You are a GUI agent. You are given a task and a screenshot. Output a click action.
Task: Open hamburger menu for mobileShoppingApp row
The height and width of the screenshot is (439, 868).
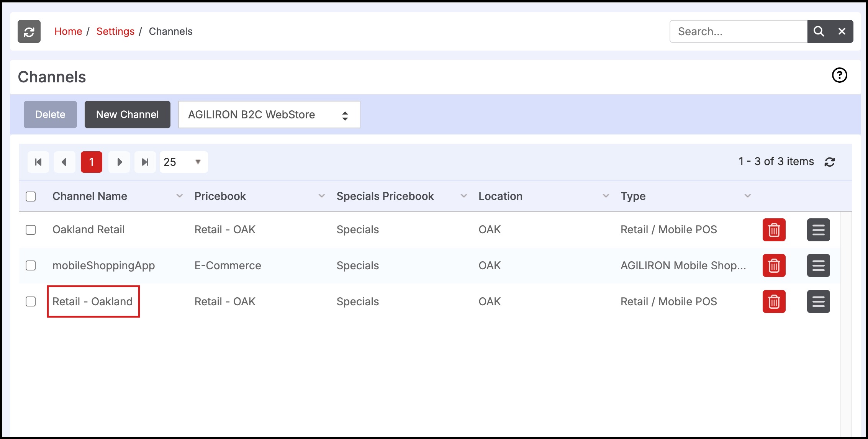pos(818,265)
